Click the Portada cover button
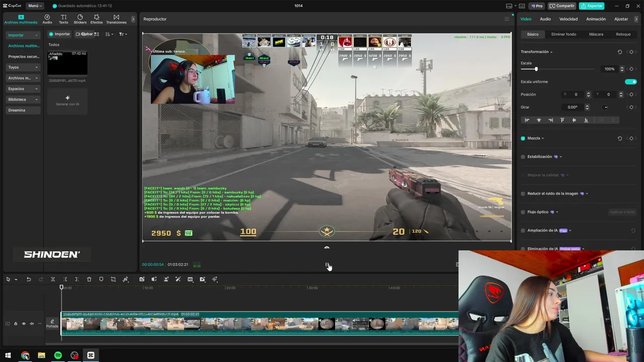The width and height of the screenshot is (644, 362). coord(52,324)
